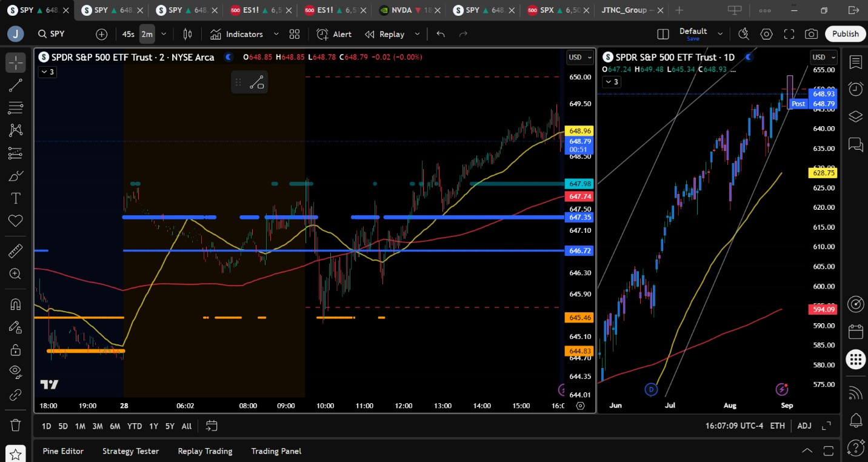Expand the time interval dropdown chevron
The width and height of the screenshot is (868, 462).
click(164, 34)
